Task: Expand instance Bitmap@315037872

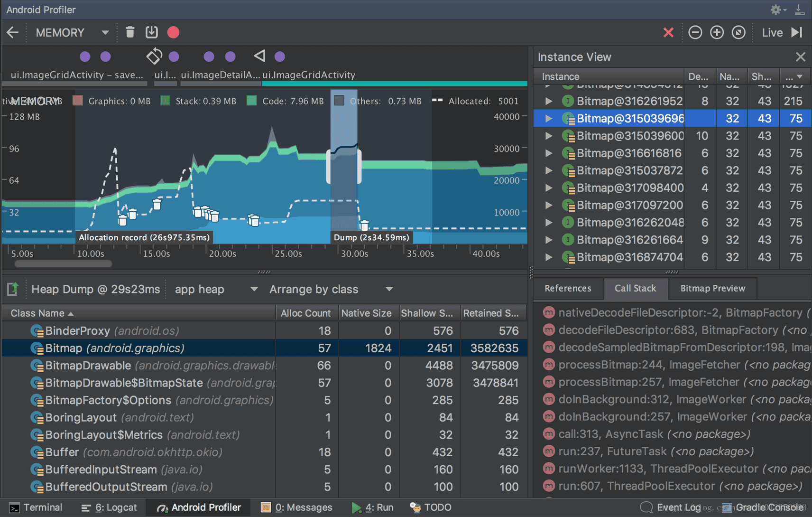Action: (549, 170)
